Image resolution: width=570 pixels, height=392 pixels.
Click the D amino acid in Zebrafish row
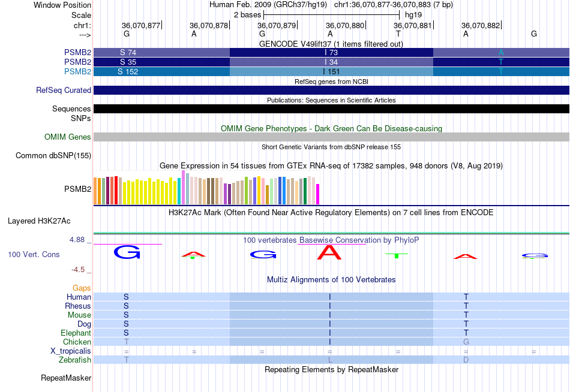(466, 360)
